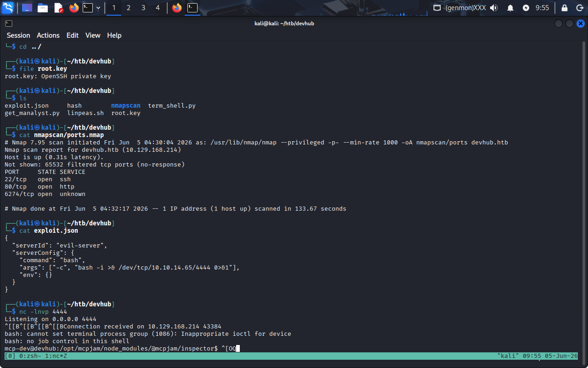Switch to workspace 3
The width and height of the screenshot is (588, 368).
pos(143,8)
